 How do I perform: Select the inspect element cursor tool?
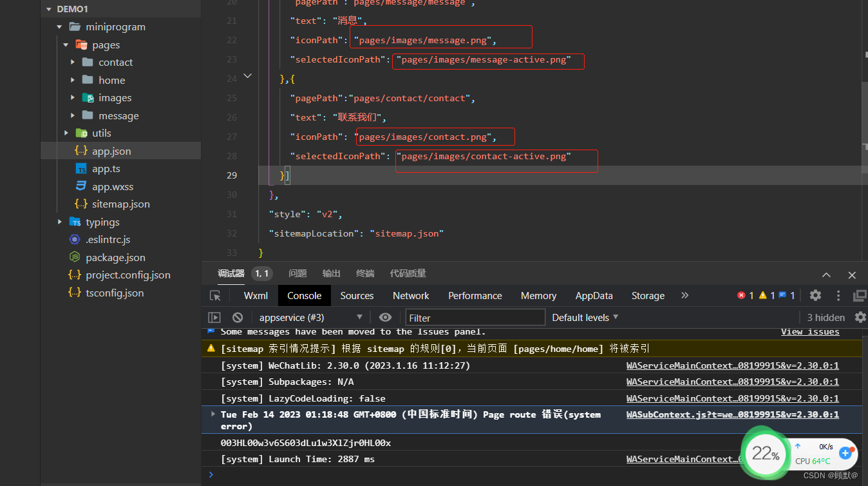(x=216, y=295)
